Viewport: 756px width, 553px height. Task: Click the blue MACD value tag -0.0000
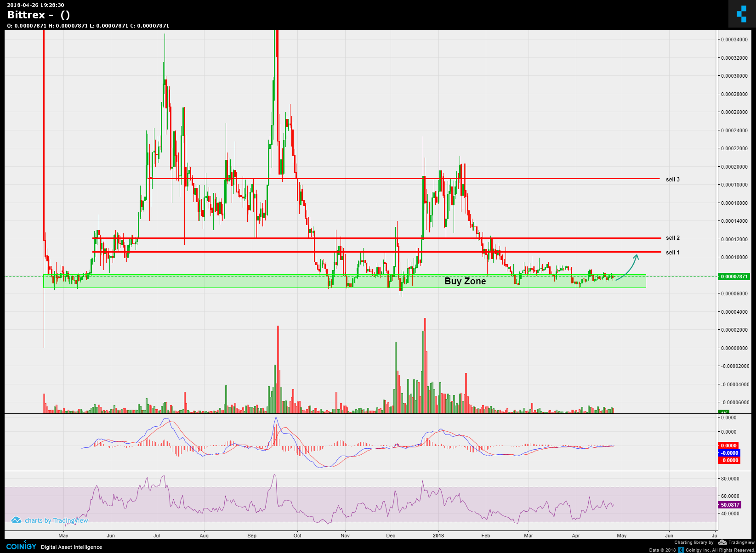point(729,453)
